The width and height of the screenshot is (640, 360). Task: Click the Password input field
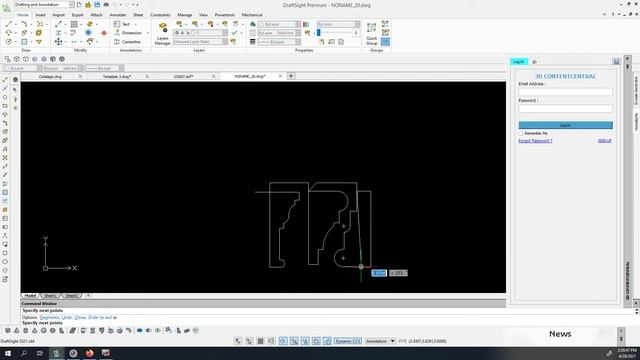(x=565, y=108)
